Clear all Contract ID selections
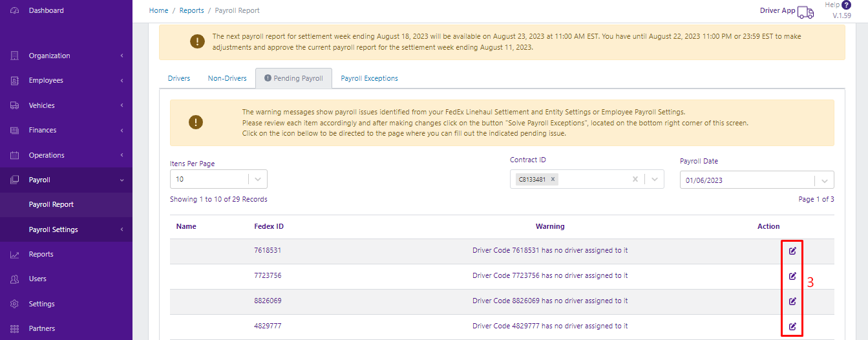This screenshot has height=340, width=868. coord(635,180)
